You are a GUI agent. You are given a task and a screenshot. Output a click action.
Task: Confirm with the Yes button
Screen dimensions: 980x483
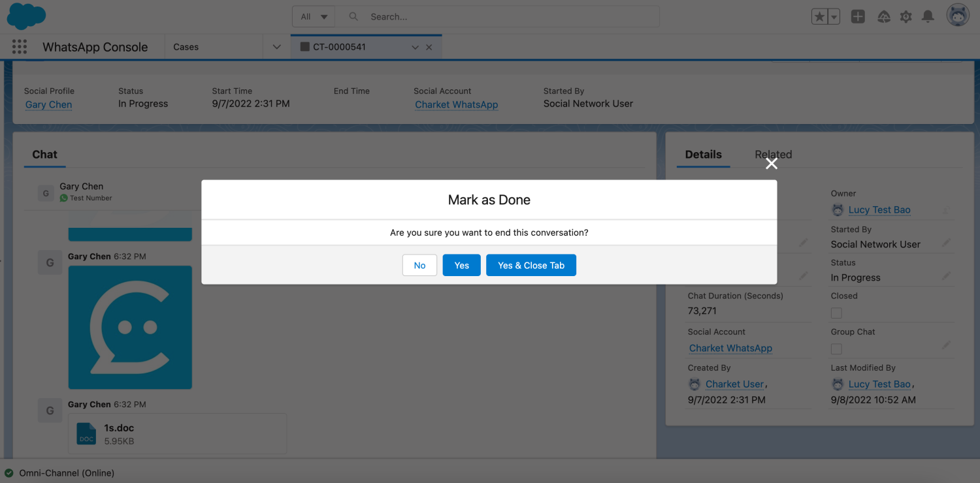(x=462, y=265)
